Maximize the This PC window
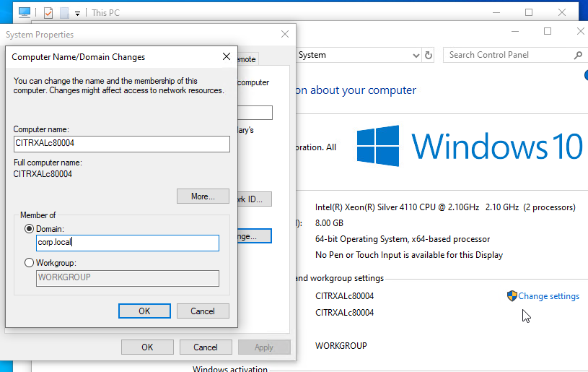 pyautogui.click(x=529, y=12)
